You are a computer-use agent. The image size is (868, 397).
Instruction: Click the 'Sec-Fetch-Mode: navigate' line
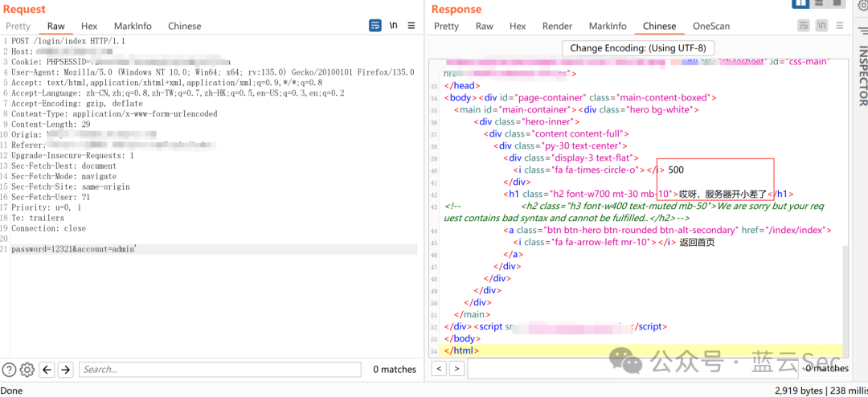63,176
